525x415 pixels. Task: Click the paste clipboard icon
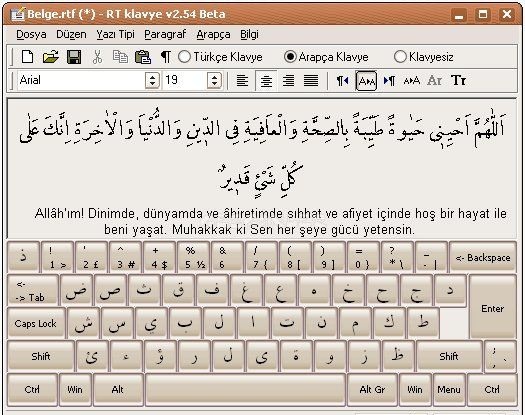click(143, 57)
